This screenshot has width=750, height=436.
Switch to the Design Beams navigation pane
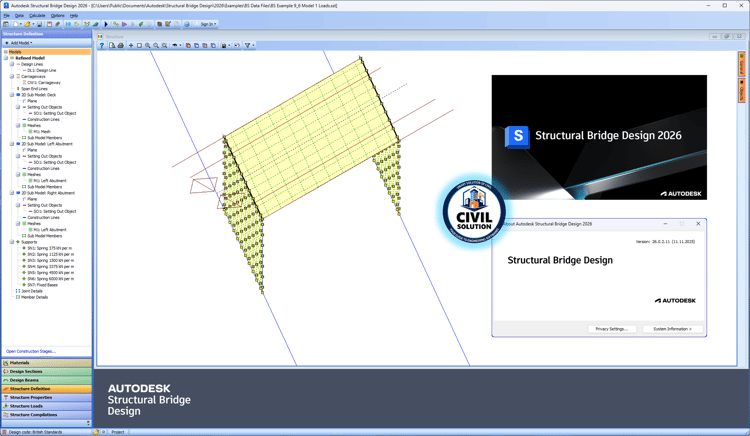(46, 380)
